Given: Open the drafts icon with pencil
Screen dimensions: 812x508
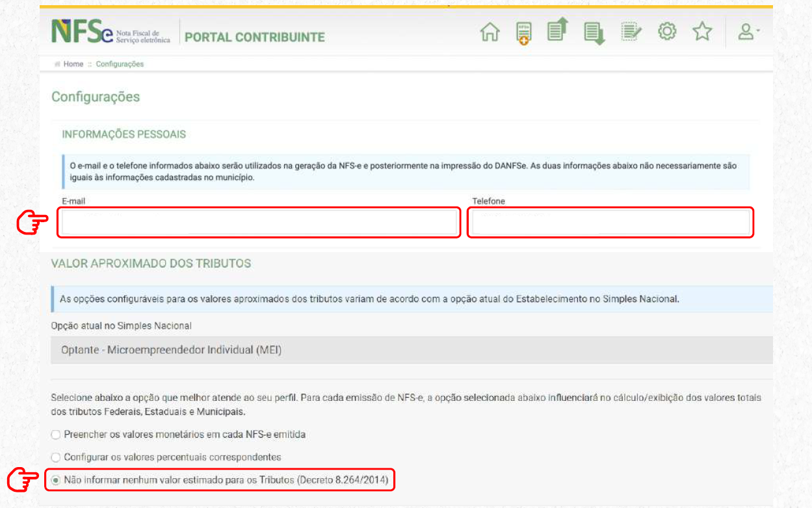Looking at the screenshot, I should point(631,32).
